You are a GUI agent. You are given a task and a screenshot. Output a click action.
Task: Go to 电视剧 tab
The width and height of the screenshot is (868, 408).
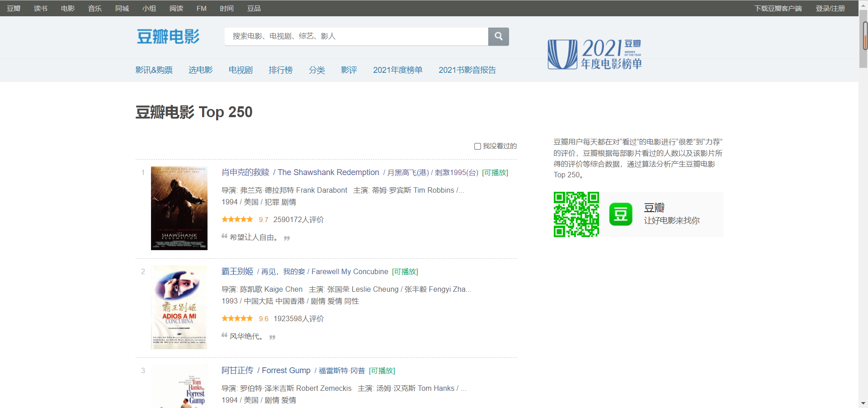241,70
